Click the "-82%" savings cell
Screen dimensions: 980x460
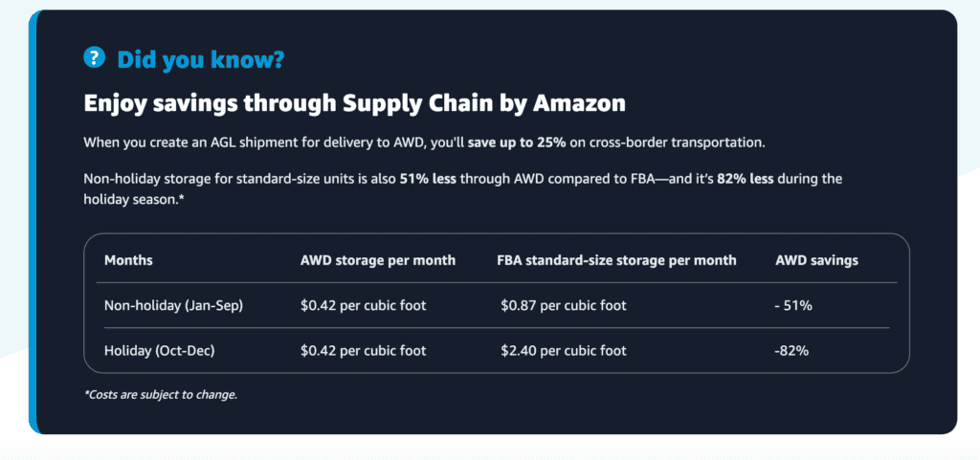792,351
